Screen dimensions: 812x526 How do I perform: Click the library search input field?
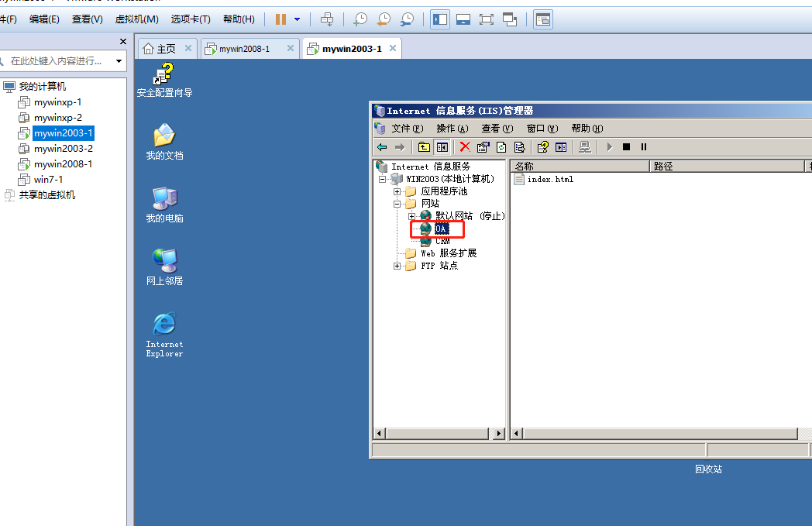click(56, 61)
